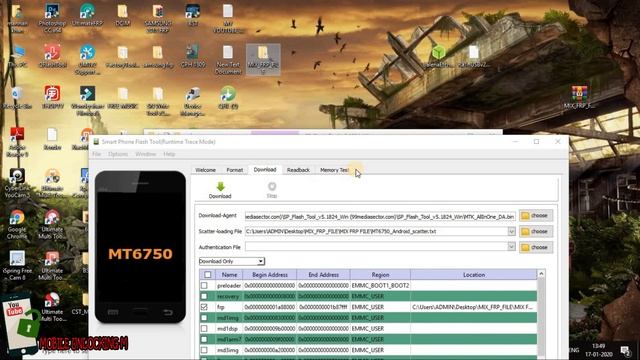Open the Download Only mode dropdown
The width and height of the screenshot is (640, 360).
231,261
